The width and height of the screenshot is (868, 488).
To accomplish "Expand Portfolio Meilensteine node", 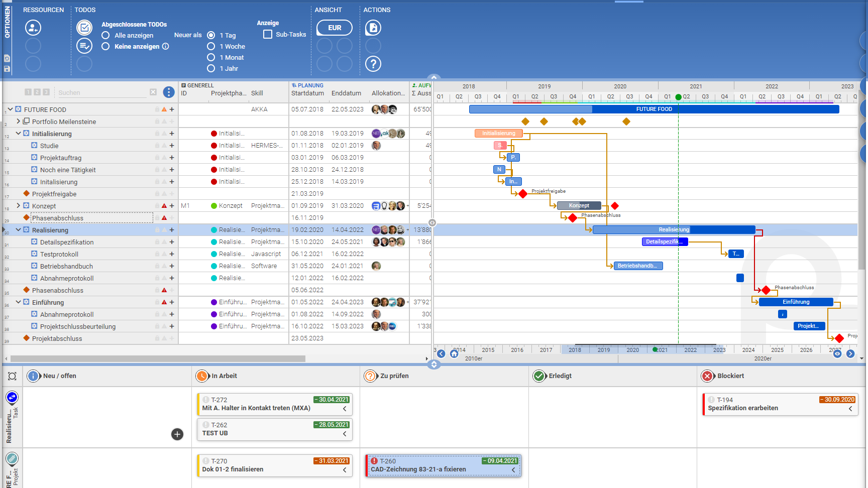I will 19,121.
